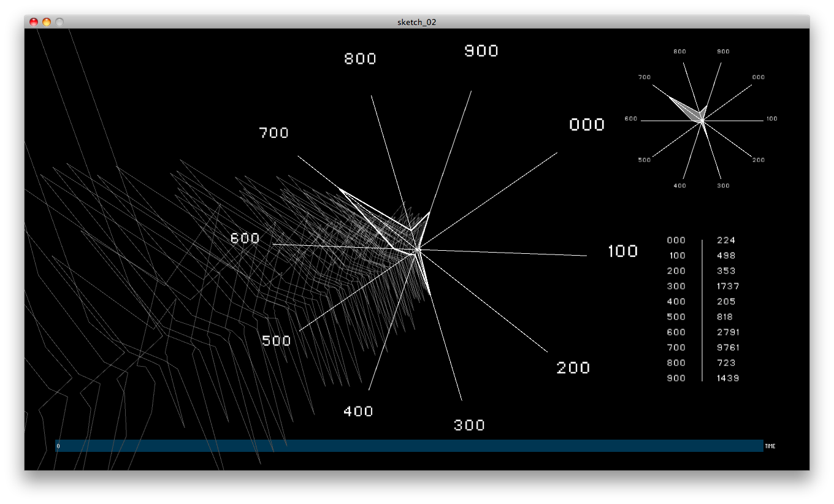The width and height of the screenshot is (834, 504).
Task: Select the large 200 axis label
Action: pyautogui.click(x=573, y=368)
